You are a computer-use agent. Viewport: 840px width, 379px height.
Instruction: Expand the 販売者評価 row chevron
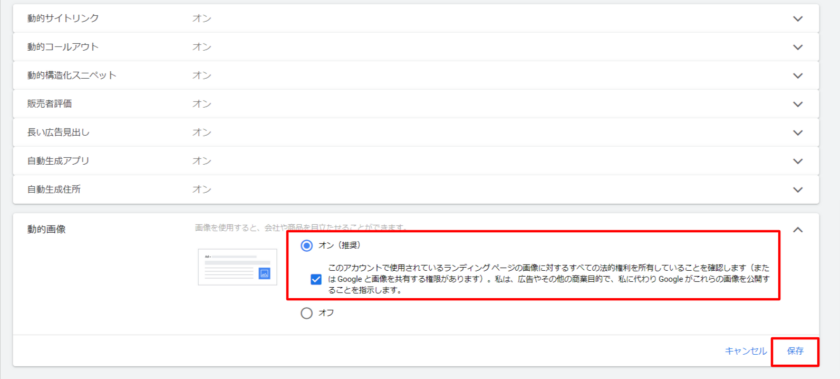pyautogui.click(x=798, y=104)
